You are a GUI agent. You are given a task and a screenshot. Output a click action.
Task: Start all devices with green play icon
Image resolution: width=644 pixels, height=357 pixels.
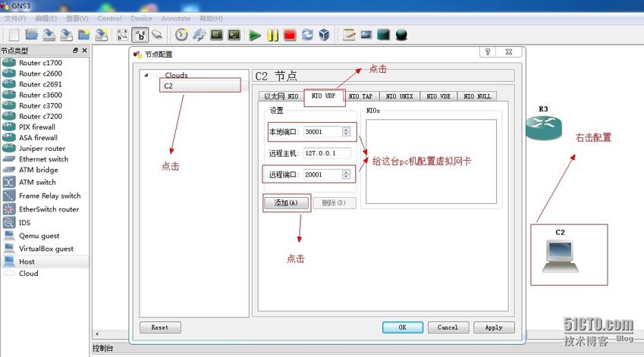tap(255, 36)
